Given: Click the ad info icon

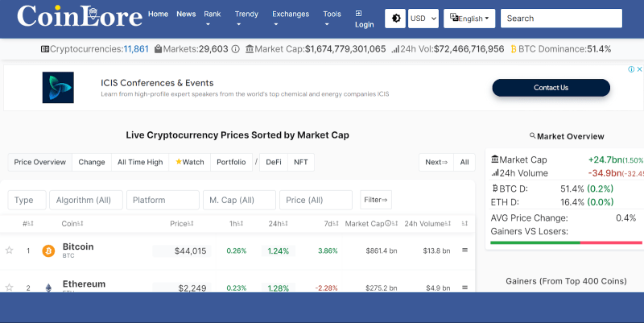Looking at the screenshot, I should [631, 69].
